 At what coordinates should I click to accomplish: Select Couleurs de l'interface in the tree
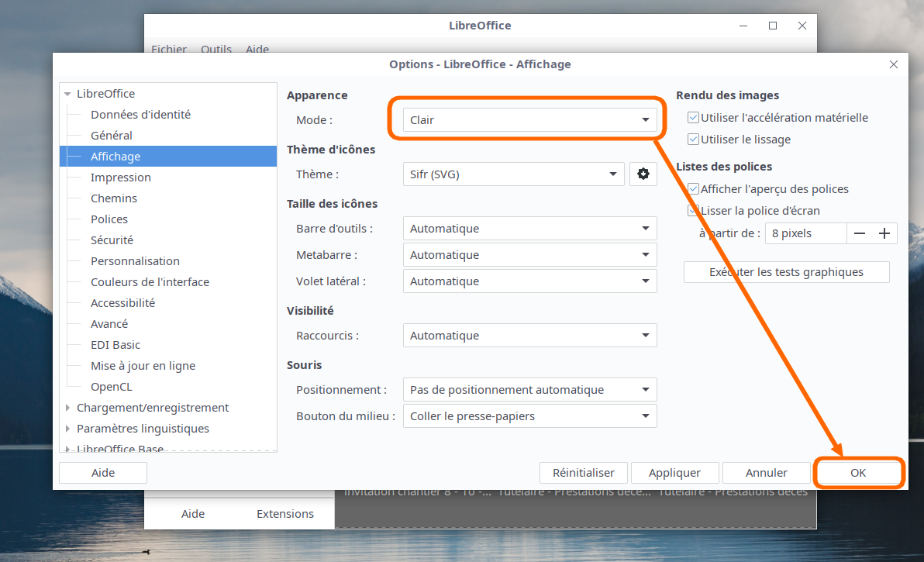150,282
